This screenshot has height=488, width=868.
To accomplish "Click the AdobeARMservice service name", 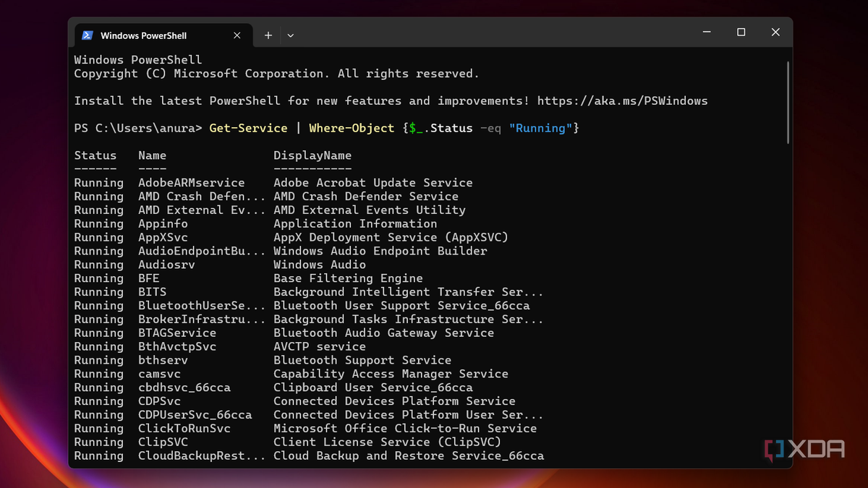I will pyautogui.click(x=191, y=183).
